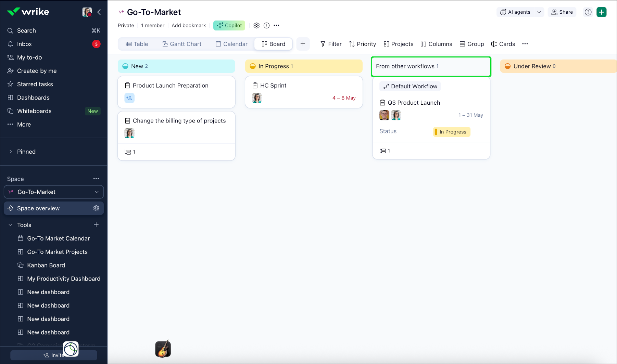Open the Q3 Product Launch card
617x364 pixels.
pyautogui.click(x=431, y=118)
